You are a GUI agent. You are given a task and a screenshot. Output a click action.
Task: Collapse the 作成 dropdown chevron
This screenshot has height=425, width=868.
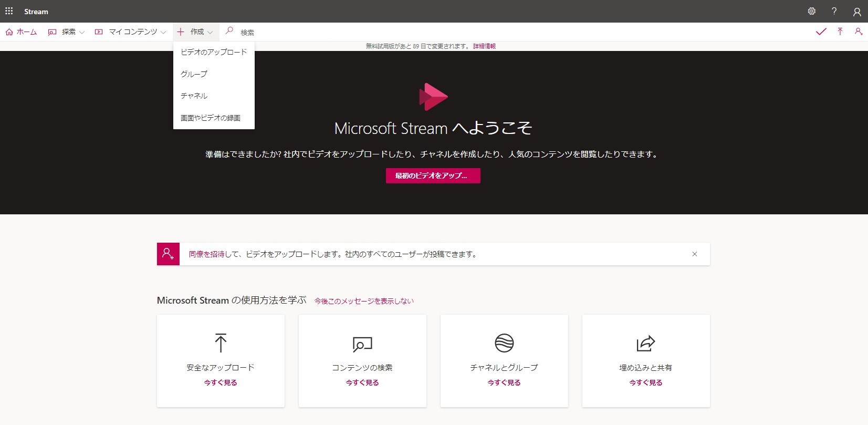pos(210,33)
